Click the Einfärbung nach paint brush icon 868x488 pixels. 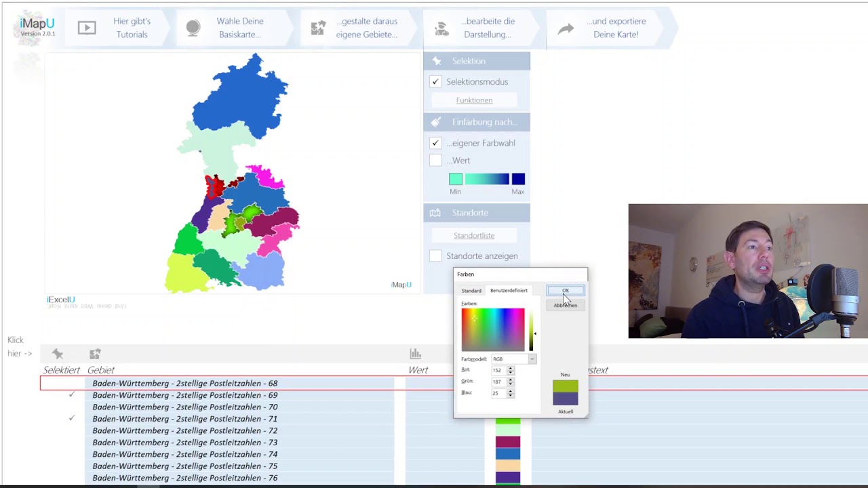[x=437, y=122]
